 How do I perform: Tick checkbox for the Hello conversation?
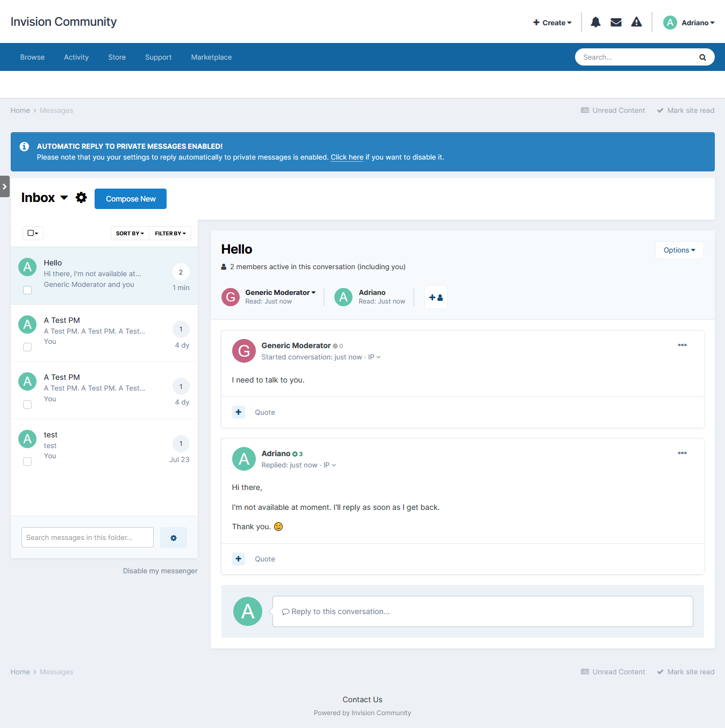point(27,290)
